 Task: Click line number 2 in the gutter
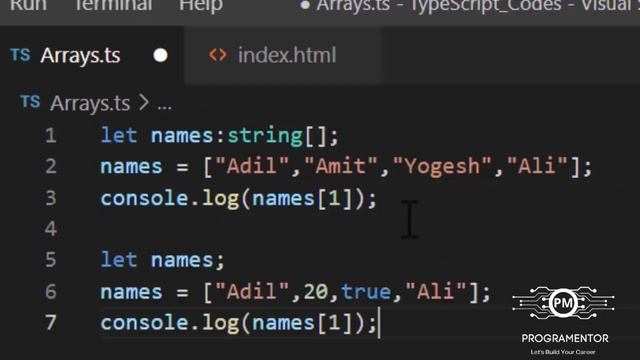pyautogui.click(x=51, y=167)
